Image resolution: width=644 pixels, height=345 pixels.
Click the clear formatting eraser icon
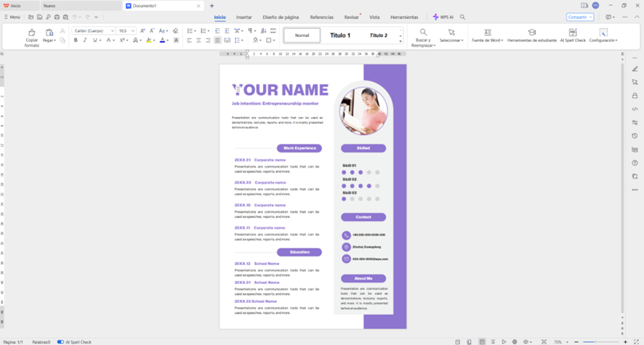[175, 31]
